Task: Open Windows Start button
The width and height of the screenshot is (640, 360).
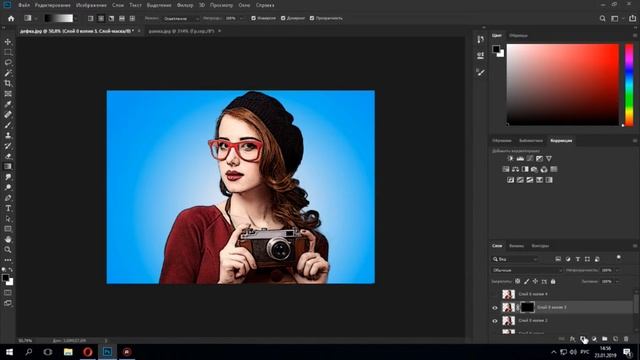Action: click(9, 352)
